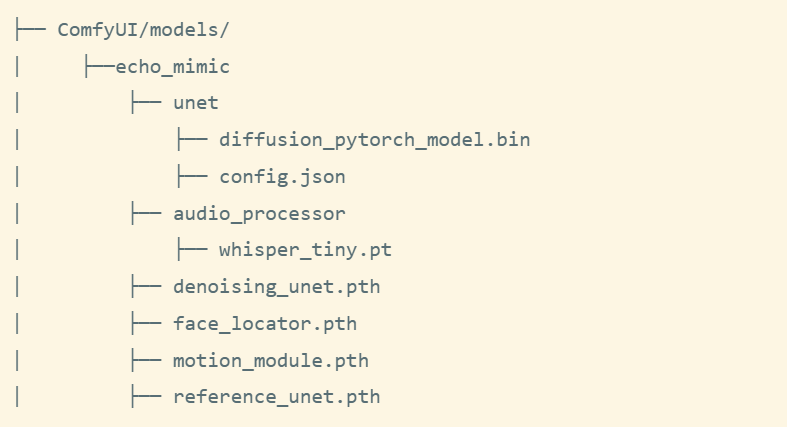Click the branch connector before unet

tap(146, 103)
